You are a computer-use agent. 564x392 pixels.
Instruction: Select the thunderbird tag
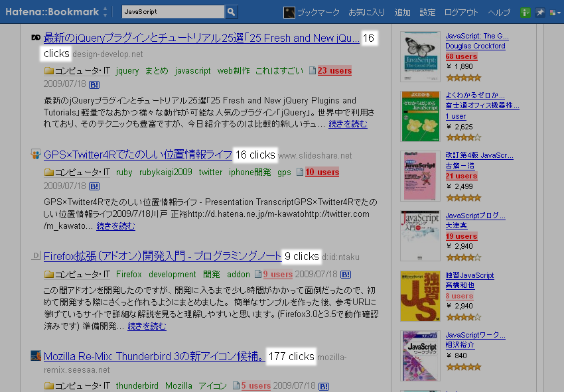pos(137,386)
